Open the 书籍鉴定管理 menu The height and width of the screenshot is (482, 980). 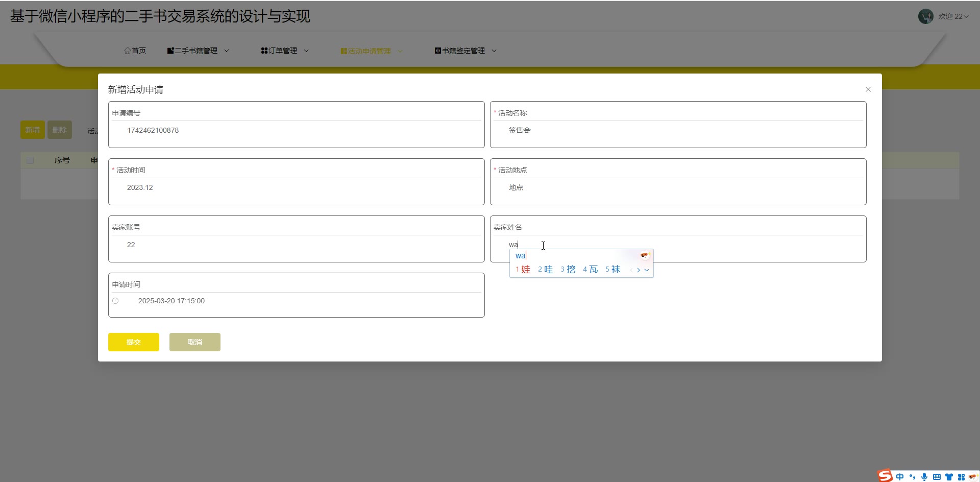coord(465,51)
